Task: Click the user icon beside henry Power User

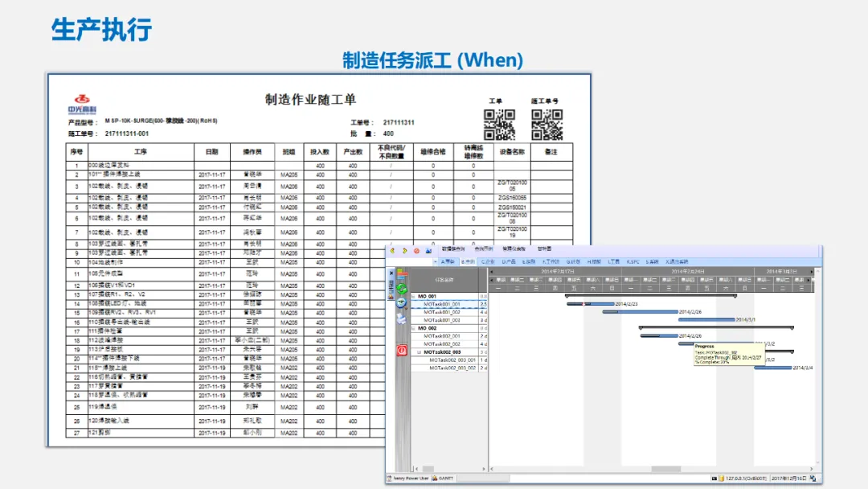Action: click(x=390, y=479)
